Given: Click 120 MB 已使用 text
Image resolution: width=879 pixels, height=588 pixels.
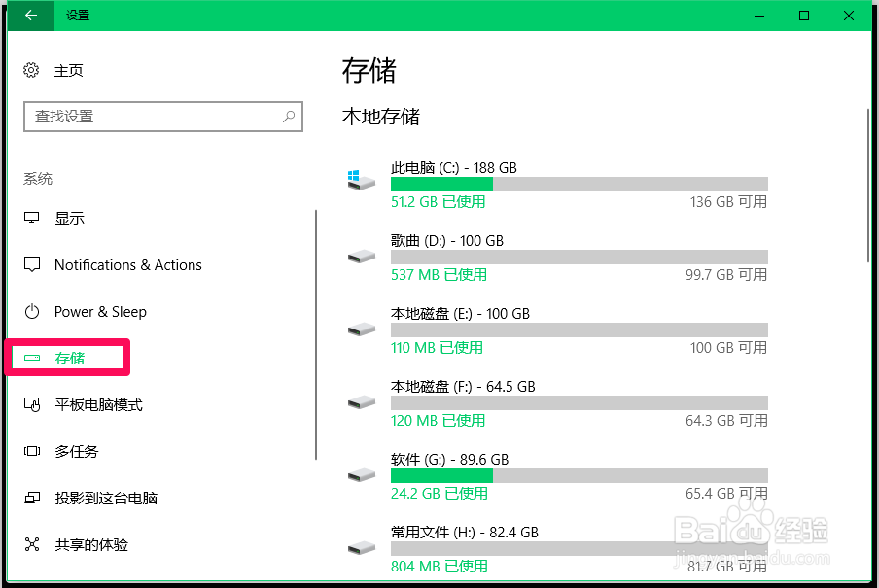Looking at the screenshot, I should point(438,421).
